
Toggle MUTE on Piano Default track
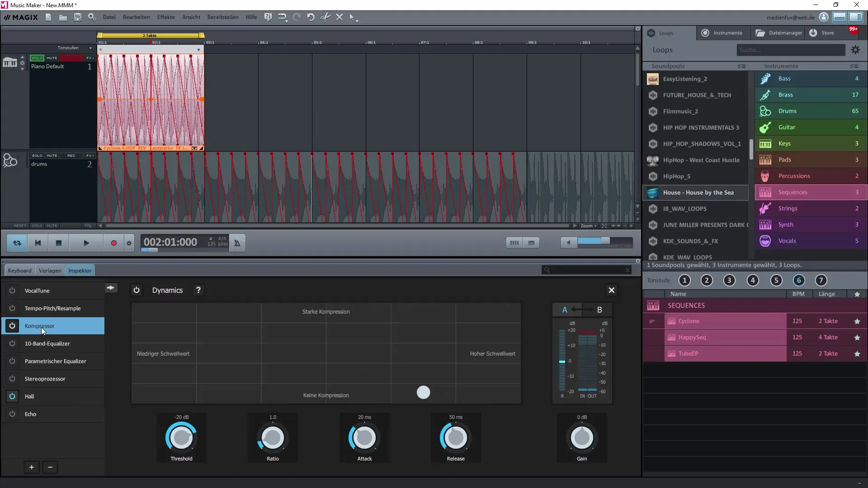coord(52,58)
